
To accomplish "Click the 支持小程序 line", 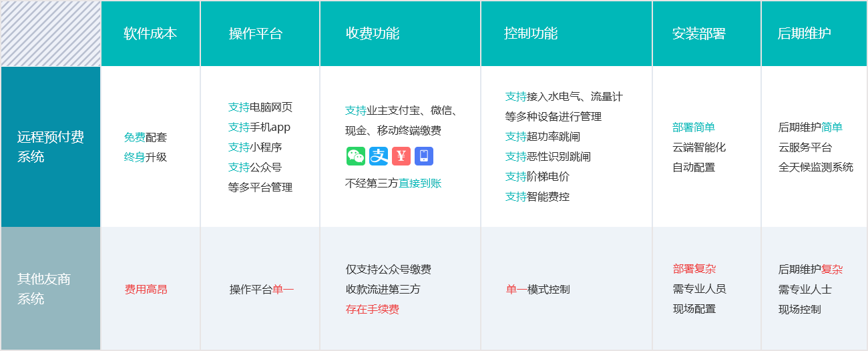I will point(255,147).
